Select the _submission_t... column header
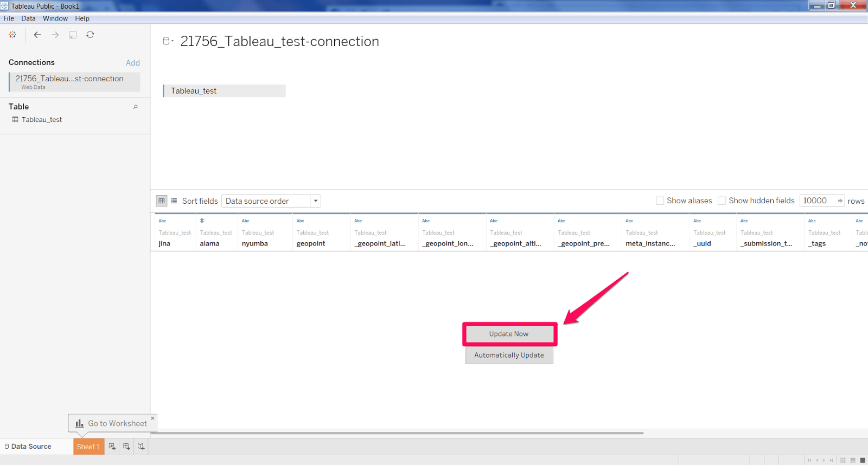 click(x=771, y=232)
